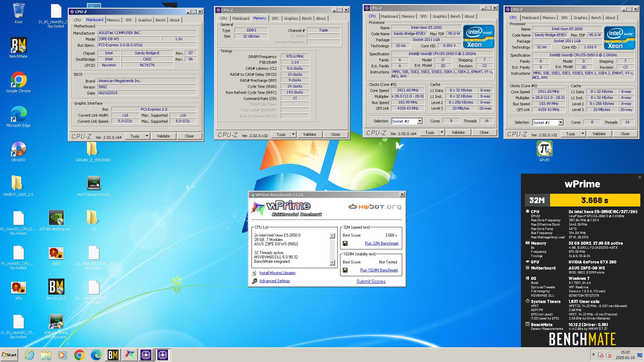Expand Tools dropdown arrow in Mainboard CPU-Z window
The image size is (644, 362).
point(147,136)
